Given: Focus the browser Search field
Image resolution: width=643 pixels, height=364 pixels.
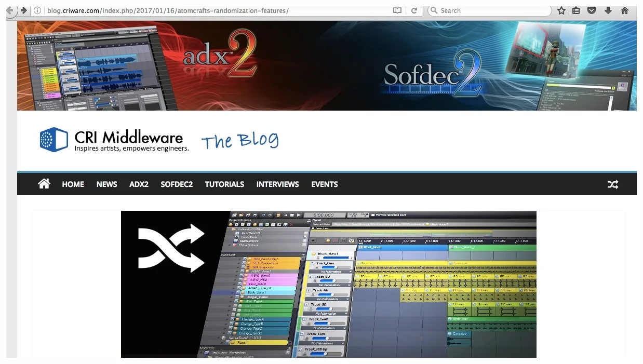Looking at the screenshot, I should 489,10.
